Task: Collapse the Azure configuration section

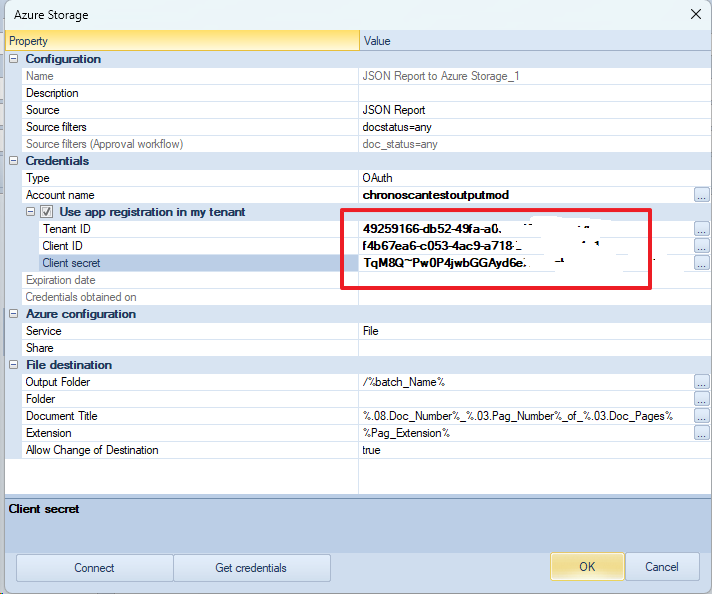Action: point(14,314)
